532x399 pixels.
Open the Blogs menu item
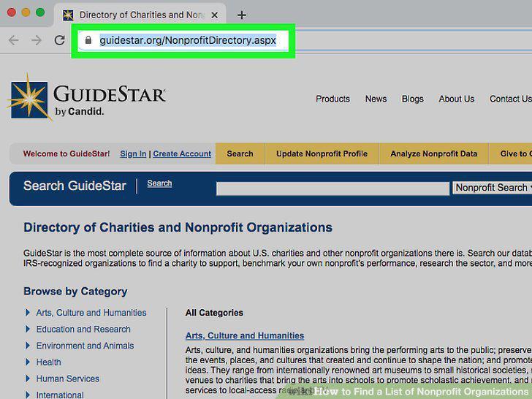tap(413, 99)
